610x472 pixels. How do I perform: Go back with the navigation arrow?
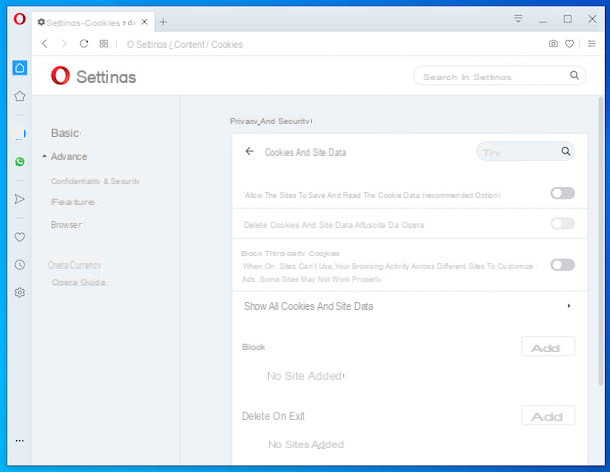click(x=45, y=44)
